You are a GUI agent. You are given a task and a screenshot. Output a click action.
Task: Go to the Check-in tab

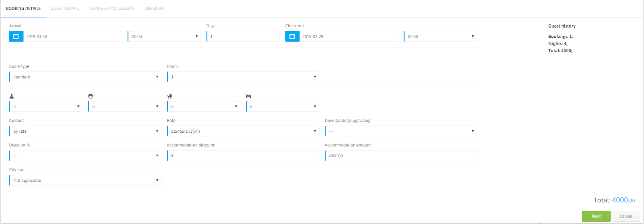(x=154, y=8)
